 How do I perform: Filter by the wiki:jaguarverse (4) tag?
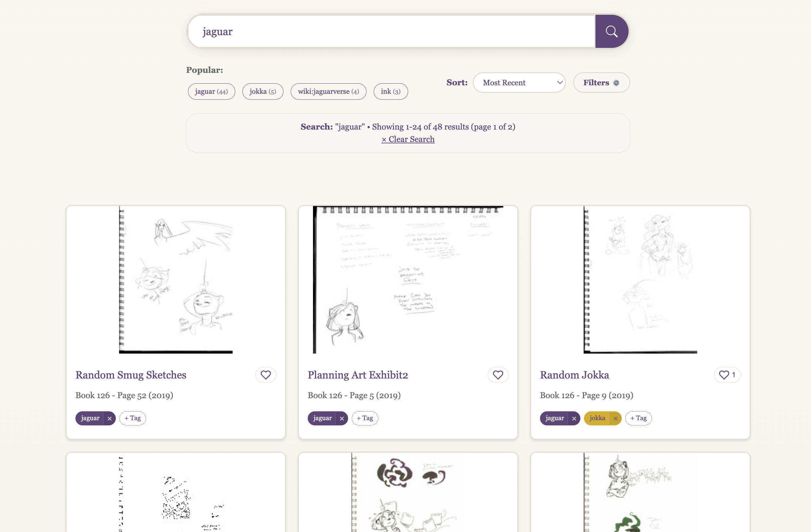click(x=328, y=91)
